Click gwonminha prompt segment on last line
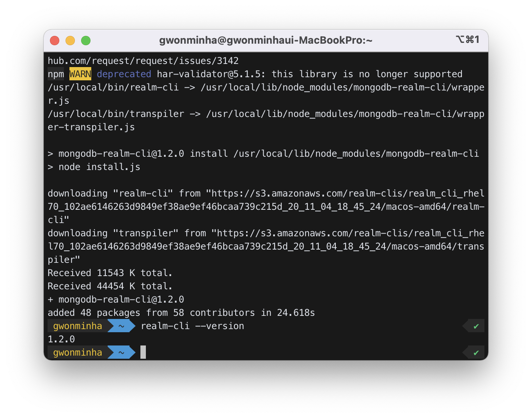Viewport: 532px width, 418px height. 78,352
